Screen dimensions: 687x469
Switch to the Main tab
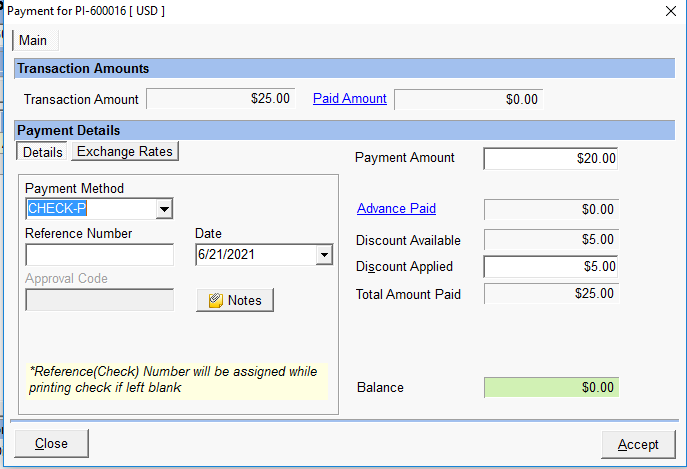[33, 41]
